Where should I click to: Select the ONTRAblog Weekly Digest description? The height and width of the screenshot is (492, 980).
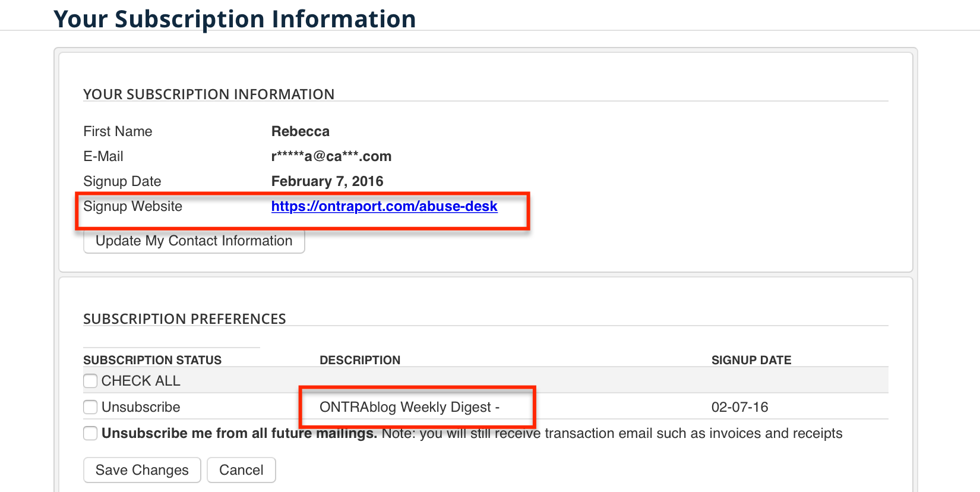(409, 407)
